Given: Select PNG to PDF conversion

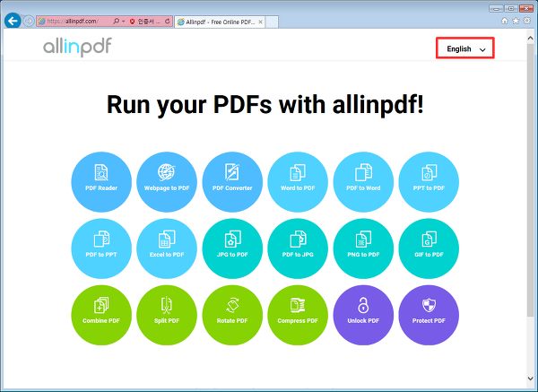Looking at the screenshot, I should pos(363,248).
